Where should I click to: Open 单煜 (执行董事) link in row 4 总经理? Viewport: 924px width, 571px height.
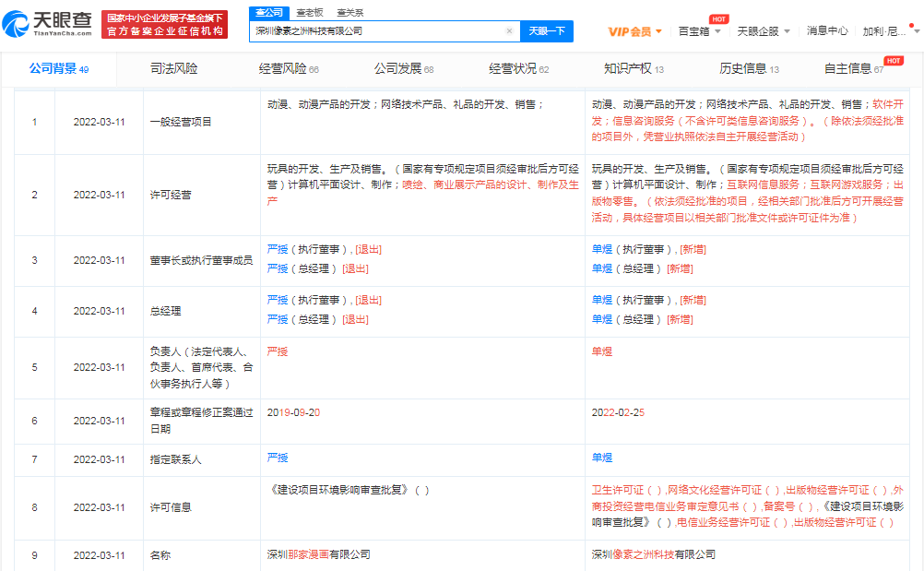(601, 301)
